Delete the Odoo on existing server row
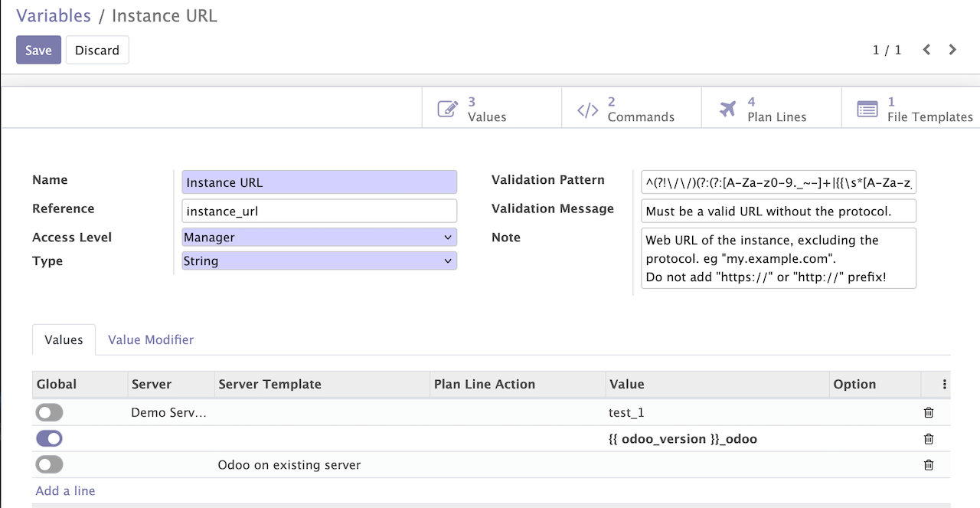980x508 pixels. tap(929, 465)
